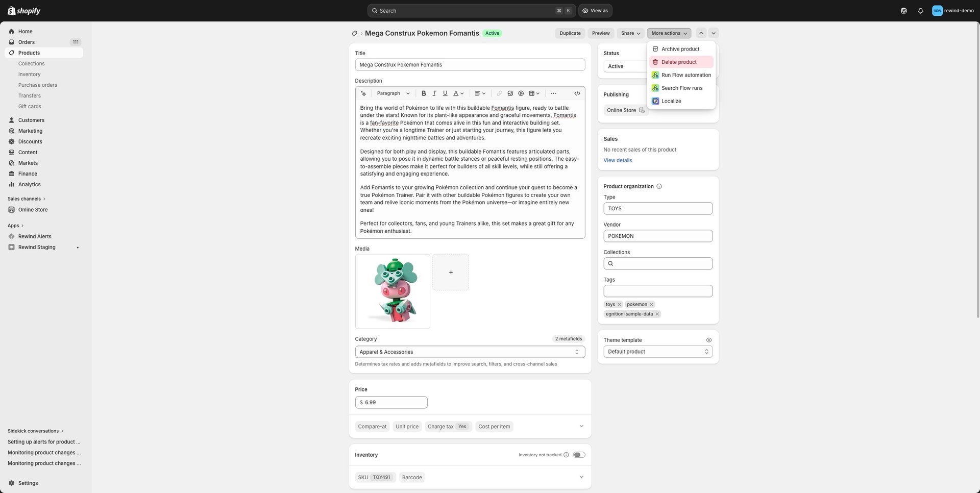Screen dimensions: 980x493
Task: Expand Apps section in sidebar
Action: click(x=15, y=226)
